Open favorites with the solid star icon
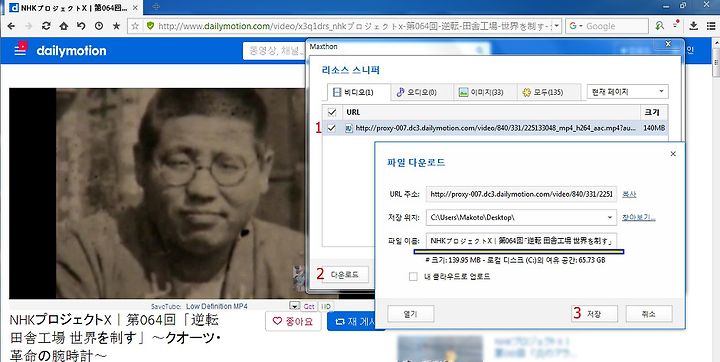This screenshot has height=362, width=720. point(117,26)
